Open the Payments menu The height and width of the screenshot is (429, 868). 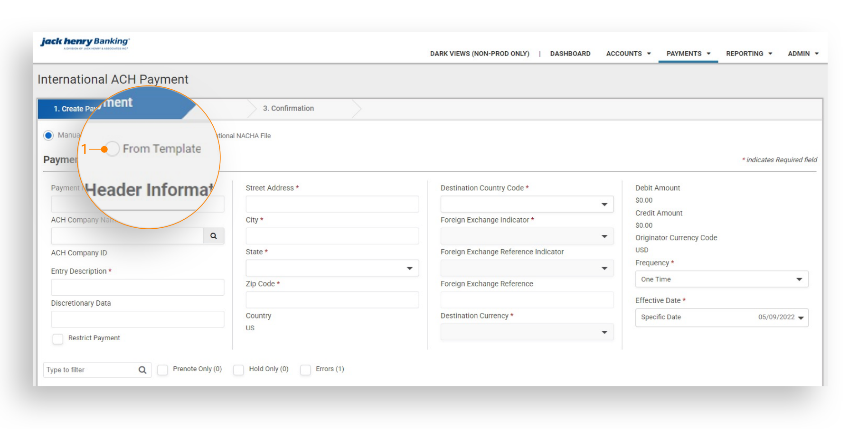[x=688, y=54]
